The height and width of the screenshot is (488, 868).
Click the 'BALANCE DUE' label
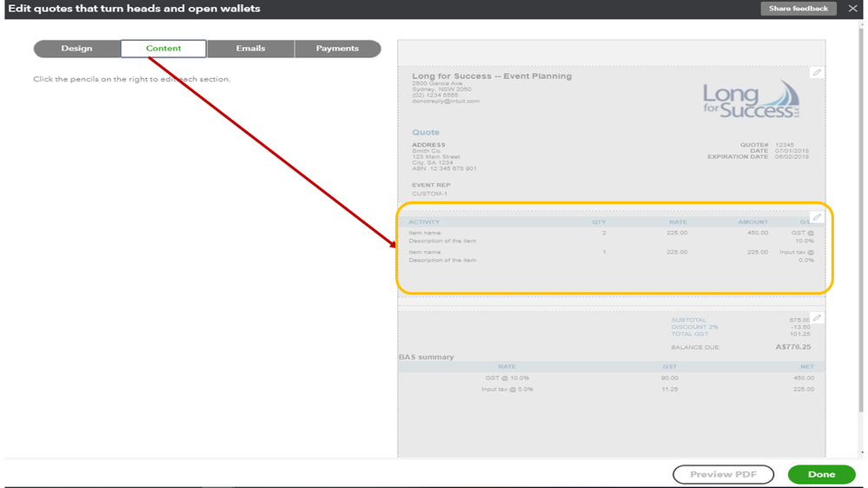tap(695, 347)
